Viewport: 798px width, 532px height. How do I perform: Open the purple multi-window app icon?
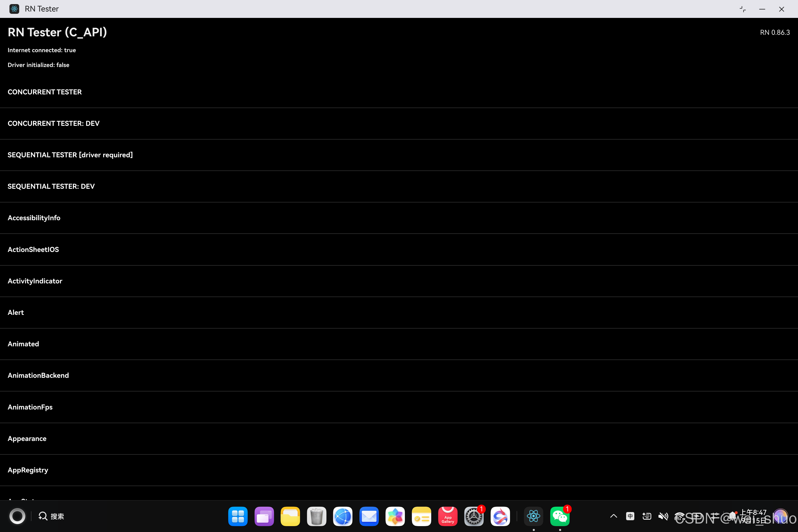(264, 516)
